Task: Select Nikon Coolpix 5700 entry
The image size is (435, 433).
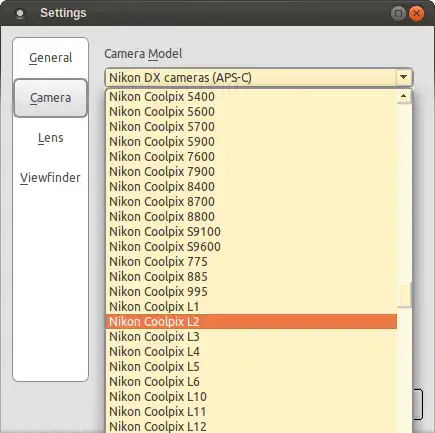Action: click(251, 127)
